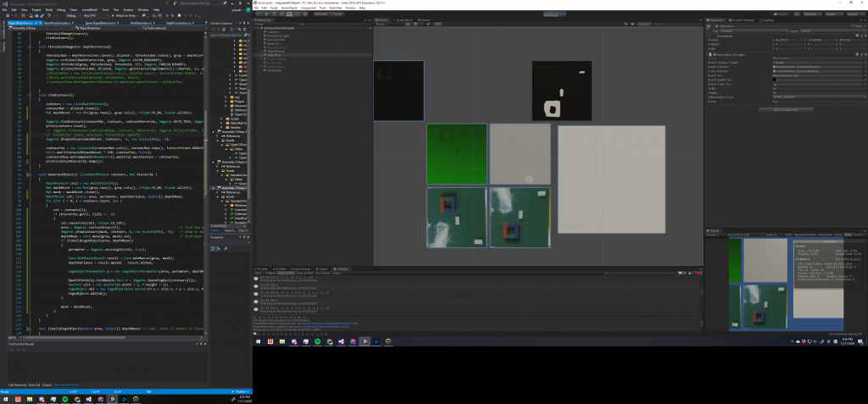Toggle the Detection (Script) enabled checkbox
Screen dimensions: 868x404
pyautogui.click(x=715, y=53)
